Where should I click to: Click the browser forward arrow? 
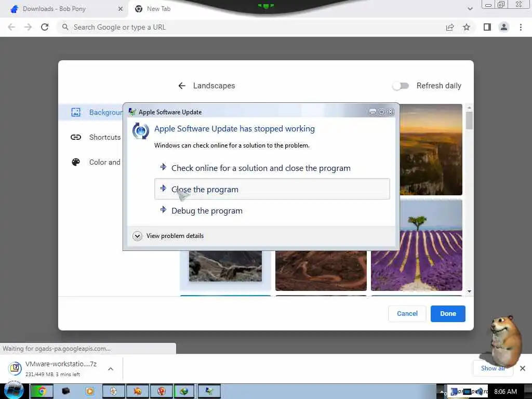click(28, 27)
